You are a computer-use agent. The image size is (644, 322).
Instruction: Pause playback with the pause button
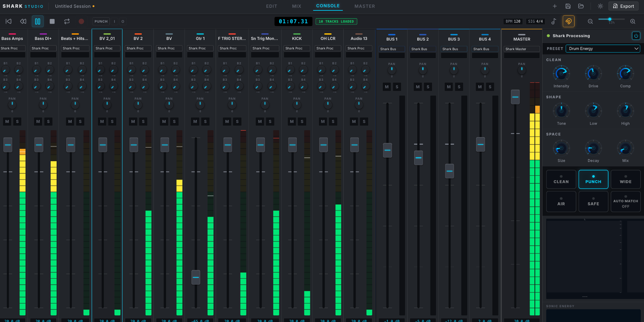tap(37, 21)
